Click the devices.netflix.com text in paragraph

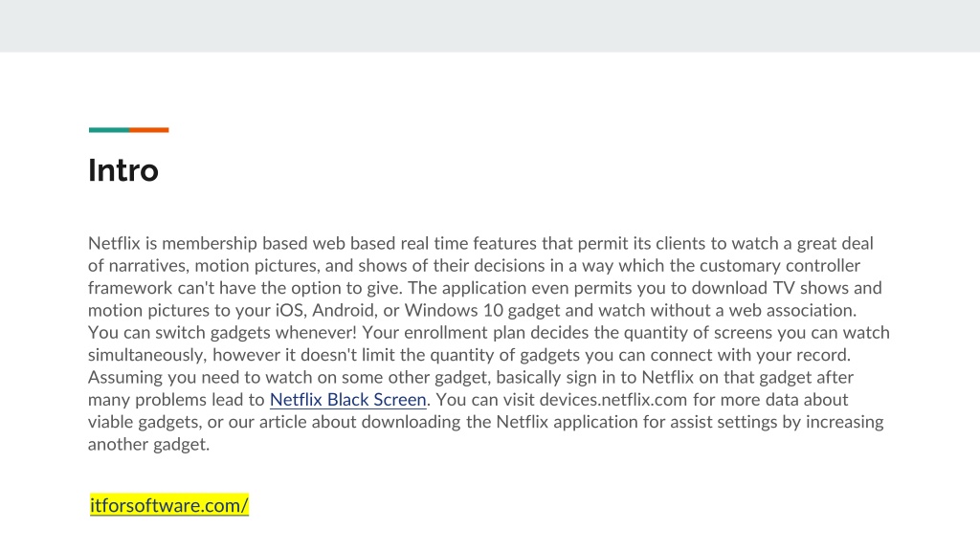613,400
